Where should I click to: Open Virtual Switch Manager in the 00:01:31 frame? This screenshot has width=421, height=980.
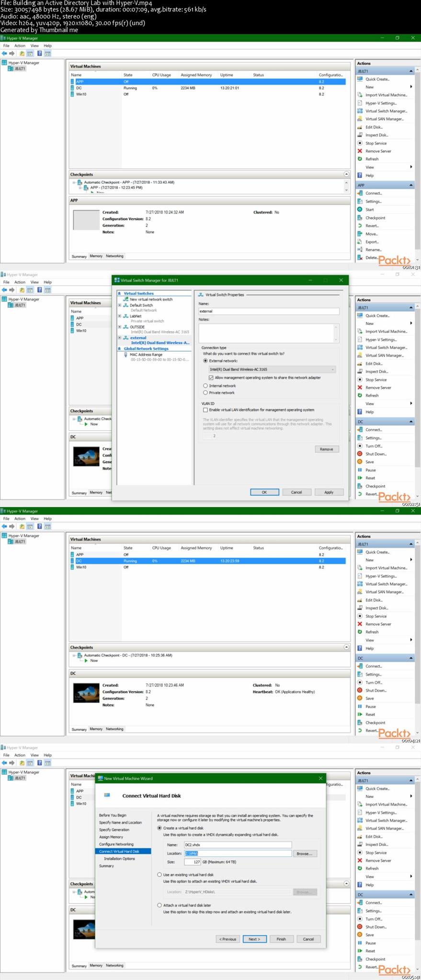coord(386,111)
